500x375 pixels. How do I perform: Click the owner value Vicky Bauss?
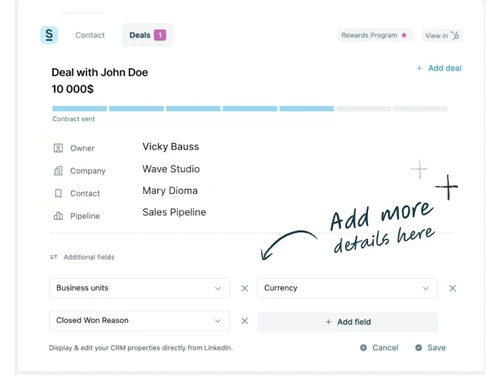(x=171, y=147)
